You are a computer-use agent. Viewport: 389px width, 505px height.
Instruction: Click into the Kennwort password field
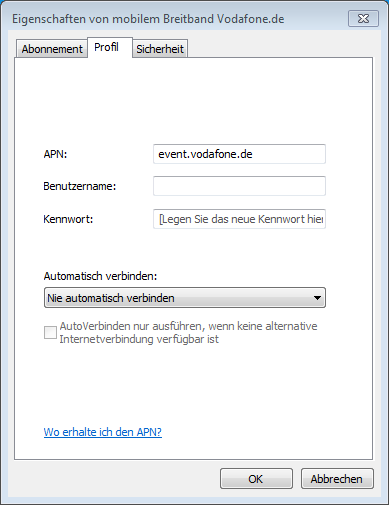tap(239, 219)
